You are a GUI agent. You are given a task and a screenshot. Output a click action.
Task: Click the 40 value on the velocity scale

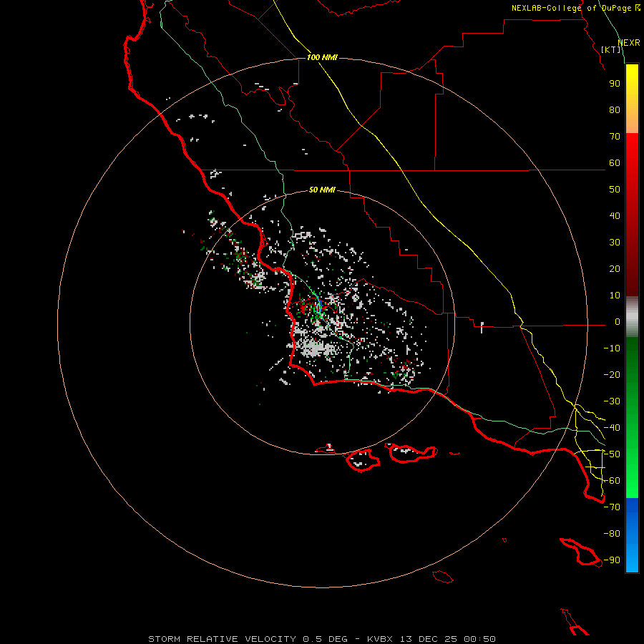615,216
